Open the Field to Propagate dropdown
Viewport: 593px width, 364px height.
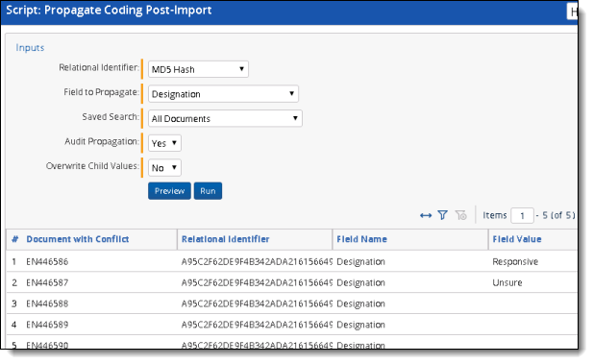coord(223,94)
